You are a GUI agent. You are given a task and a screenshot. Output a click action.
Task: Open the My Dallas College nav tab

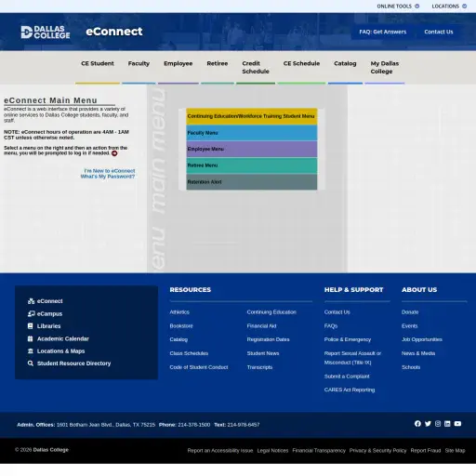(385, 67)
